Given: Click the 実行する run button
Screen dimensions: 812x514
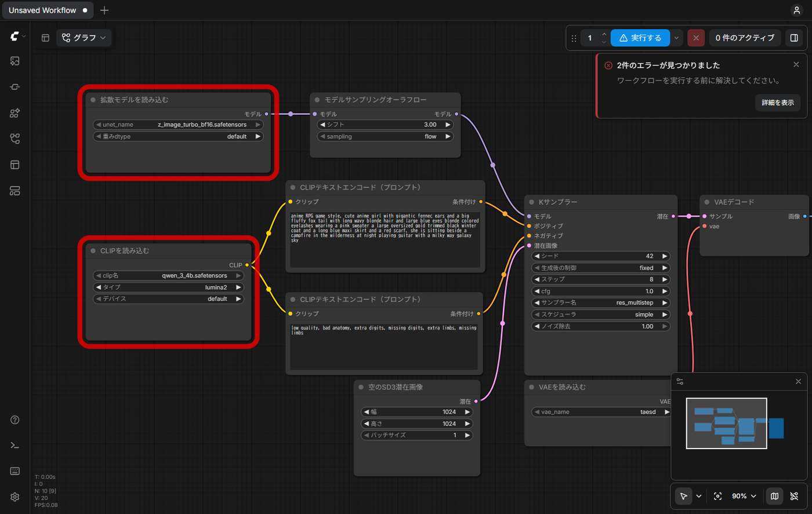Looking at the screenshot, I should (640, 38).
